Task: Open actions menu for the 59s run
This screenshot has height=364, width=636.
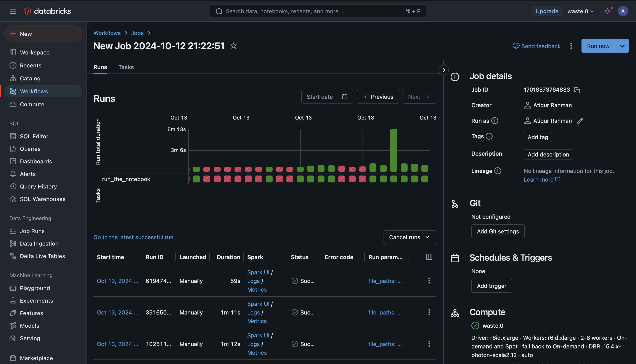Action: coord(429,281)
